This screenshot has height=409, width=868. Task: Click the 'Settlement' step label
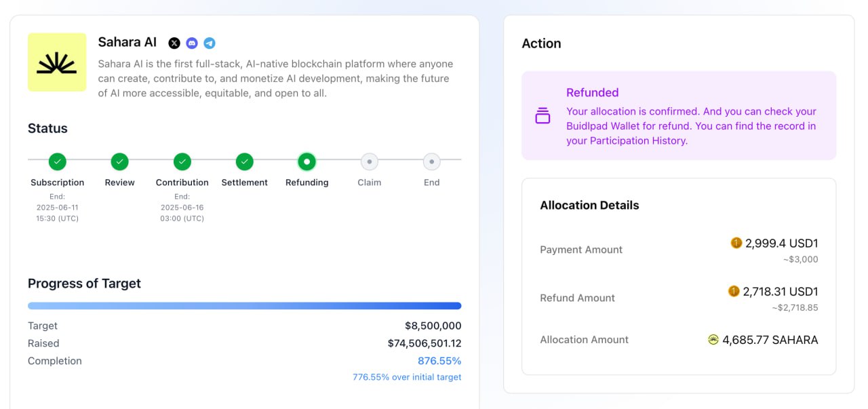(x=245, y=182)
